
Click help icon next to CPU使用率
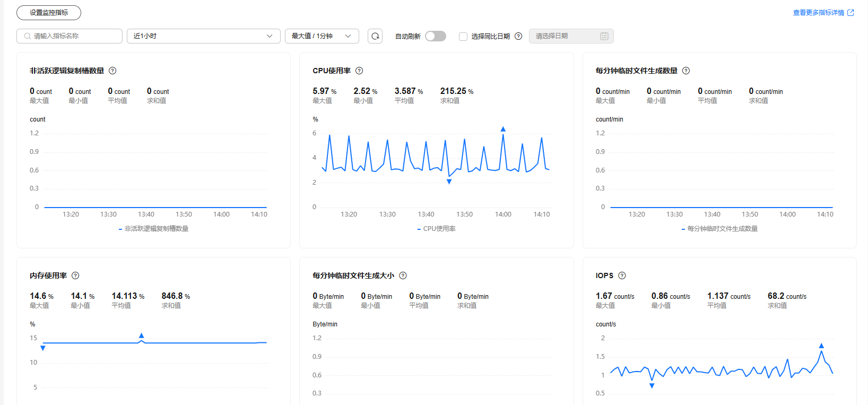click(x=359, y=71)
